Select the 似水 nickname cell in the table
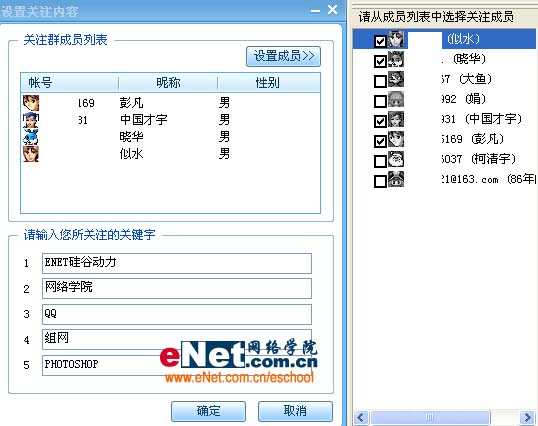The width and height of the screenshot is (538, 426). 131,154
